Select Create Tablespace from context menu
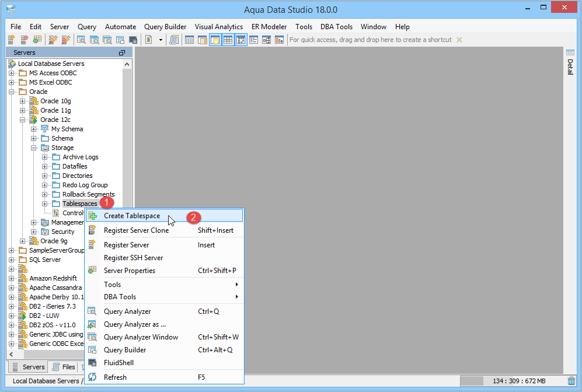 [165, 216]
